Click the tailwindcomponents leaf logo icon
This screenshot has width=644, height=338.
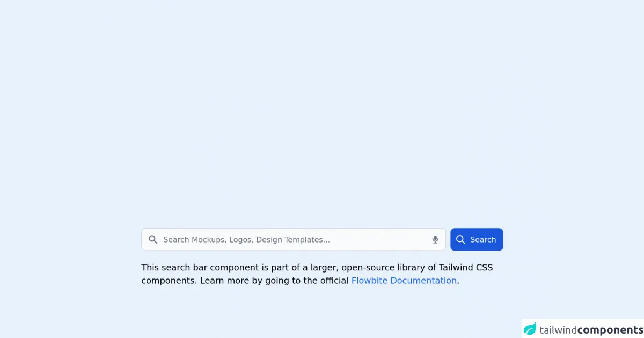pyautogui.click(x=530, y=329)
